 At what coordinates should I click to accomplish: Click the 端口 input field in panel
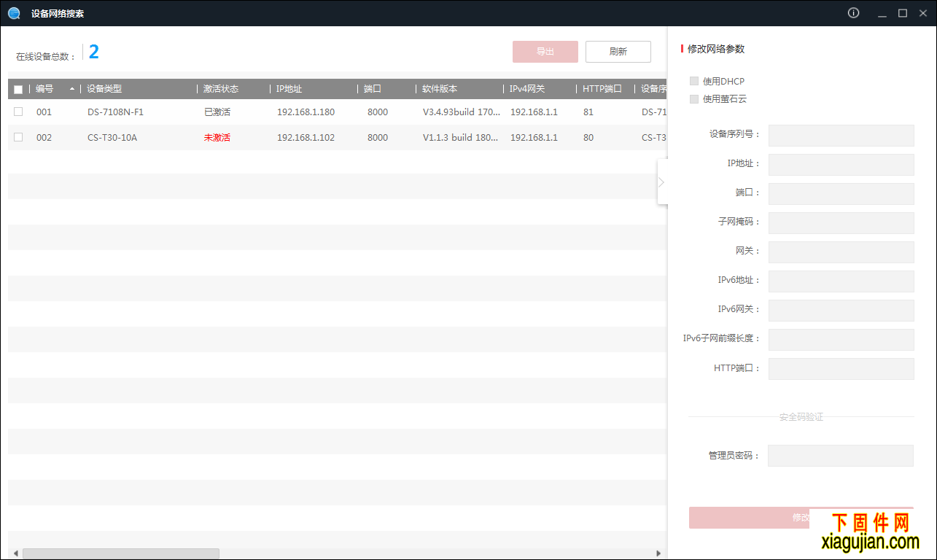tap(841, 194)
